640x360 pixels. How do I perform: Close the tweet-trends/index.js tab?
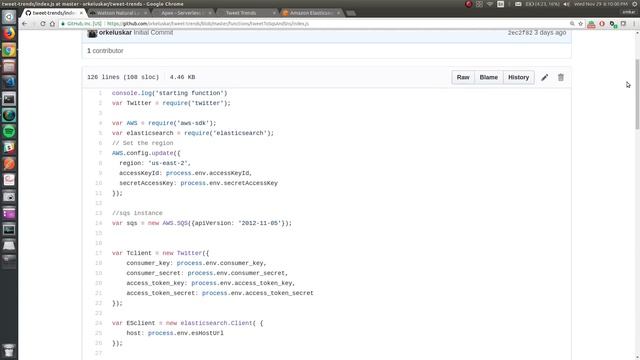(81, 13)
